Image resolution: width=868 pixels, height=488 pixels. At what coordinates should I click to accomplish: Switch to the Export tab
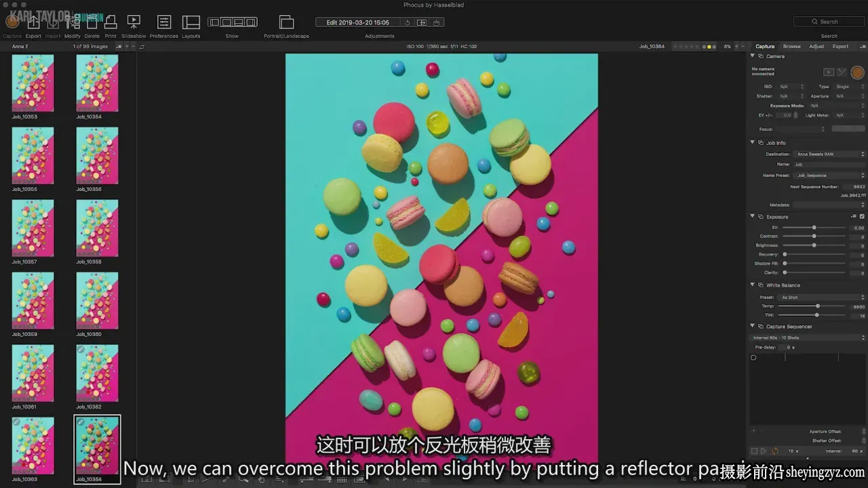(840, 46)
